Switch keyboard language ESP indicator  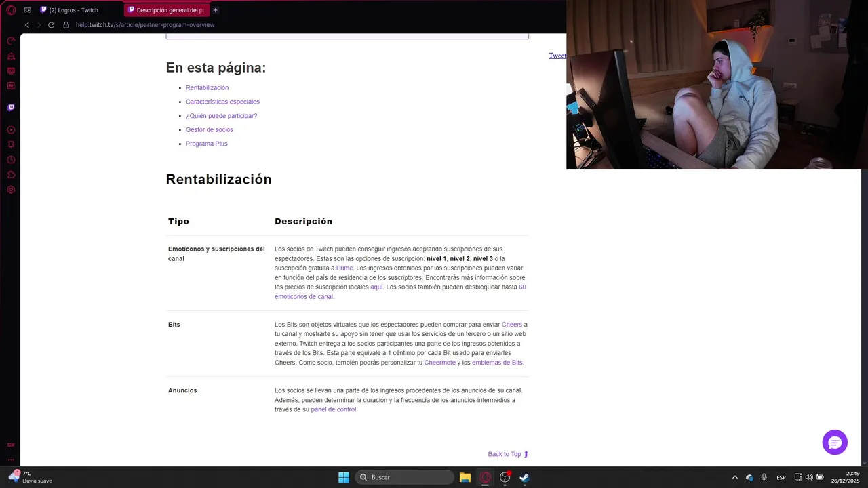[x=781, y=477]
